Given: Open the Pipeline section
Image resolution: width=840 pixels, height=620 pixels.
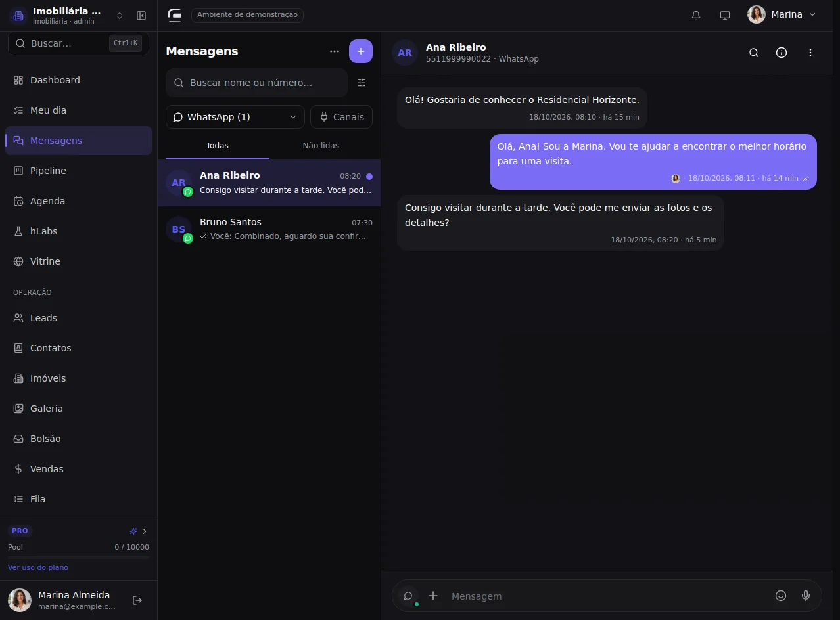Looking at the screenshot, I should 78,171.
